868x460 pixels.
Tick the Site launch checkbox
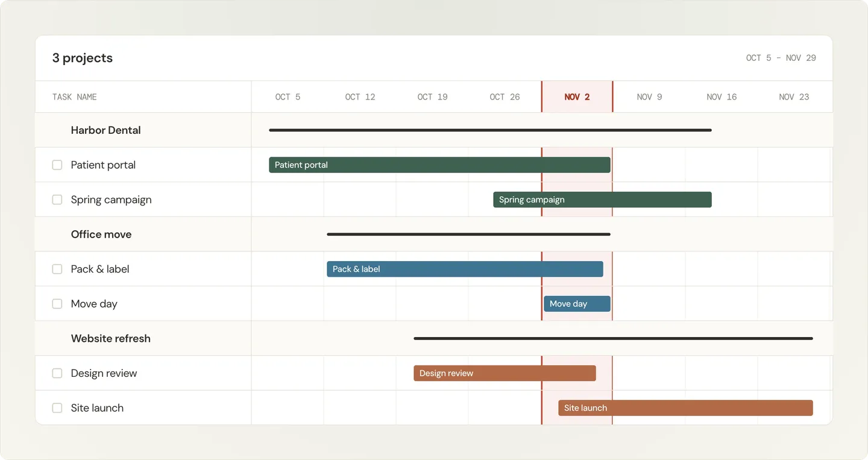point(57,408)
